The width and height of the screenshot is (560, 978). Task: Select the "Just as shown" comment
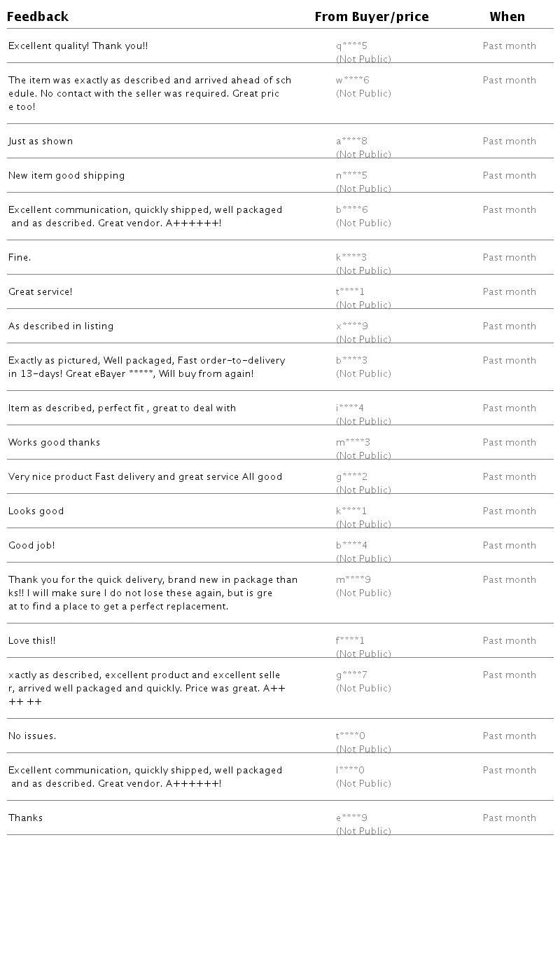(x=41, y=142)
